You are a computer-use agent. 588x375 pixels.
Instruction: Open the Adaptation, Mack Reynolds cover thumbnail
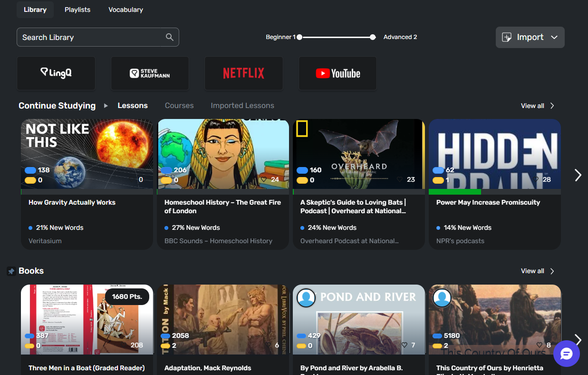[223, 319]
